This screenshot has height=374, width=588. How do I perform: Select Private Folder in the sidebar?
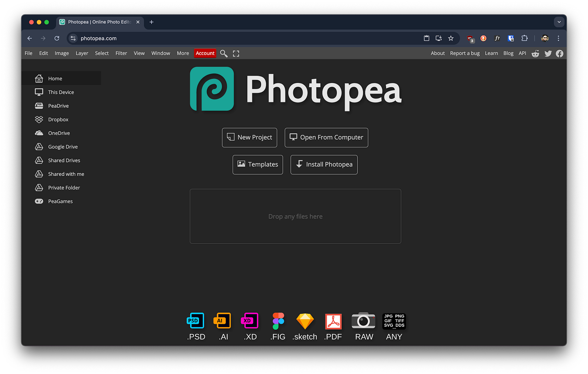[61, 188]
